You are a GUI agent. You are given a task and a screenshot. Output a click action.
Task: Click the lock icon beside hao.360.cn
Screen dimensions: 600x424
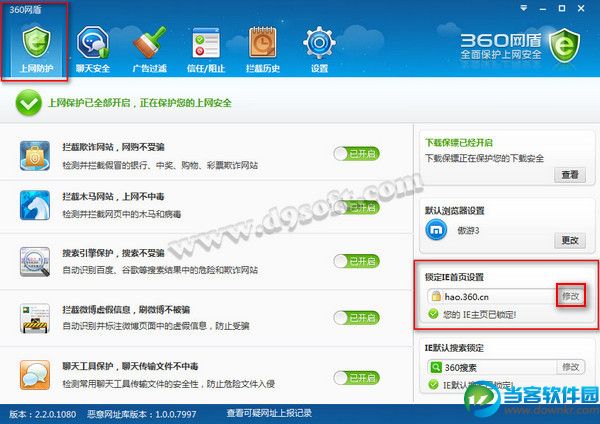[x=435, y=296]
